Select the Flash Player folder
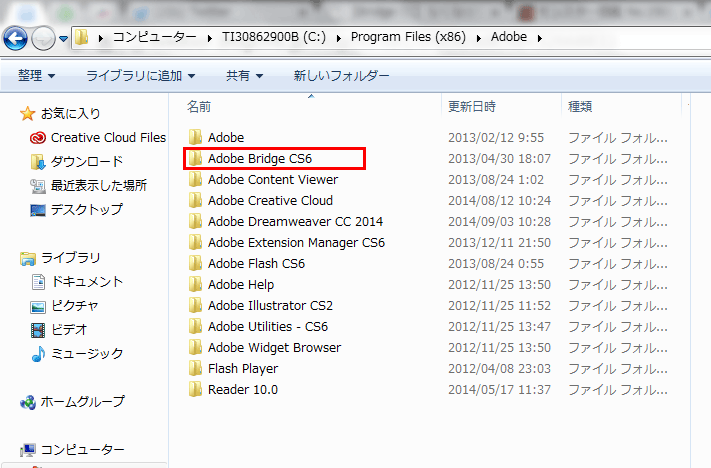The height and width of the screenshot is (468, 711). 243,369
